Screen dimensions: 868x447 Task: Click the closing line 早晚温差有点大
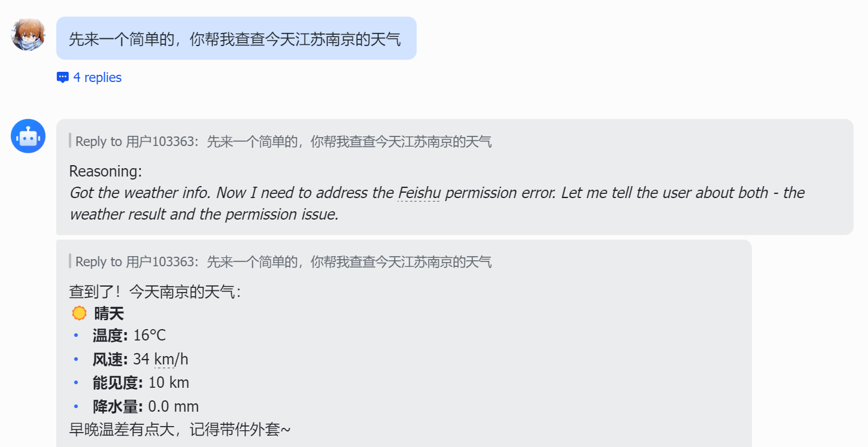pyautogui.click(x=178, y=429)
